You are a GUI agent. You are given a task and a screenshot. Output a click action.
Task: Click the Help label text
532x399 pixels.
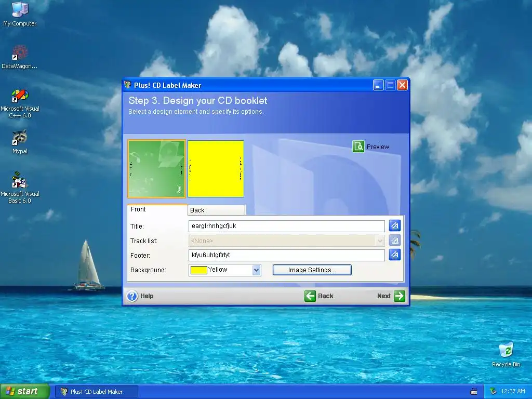(147, 296)
